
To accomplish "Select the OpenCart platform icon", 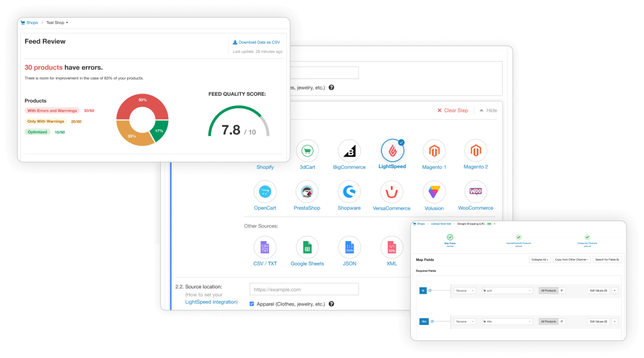I will click(264, 192).
